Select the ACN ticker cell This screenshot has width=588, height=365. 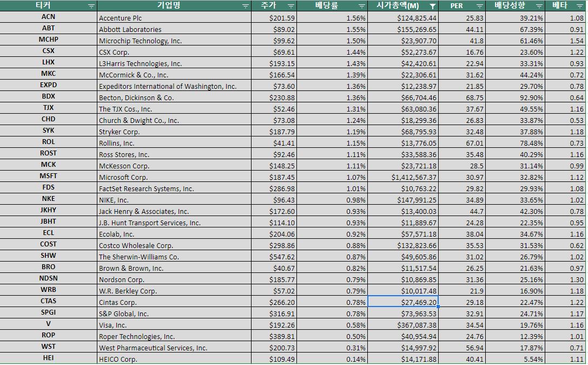pos(48,17)
